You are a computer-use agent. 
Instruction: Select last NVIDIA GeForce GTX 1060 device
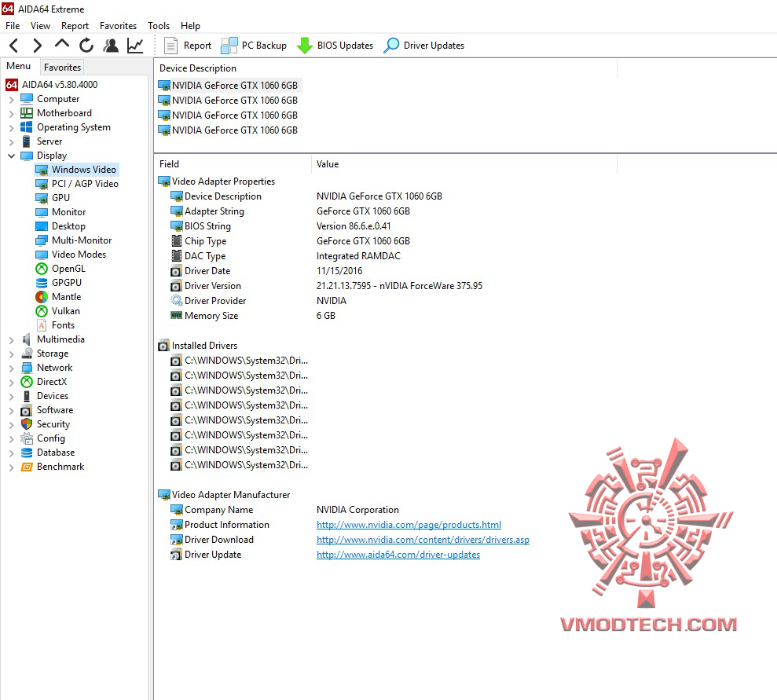[x=229, y=130]
